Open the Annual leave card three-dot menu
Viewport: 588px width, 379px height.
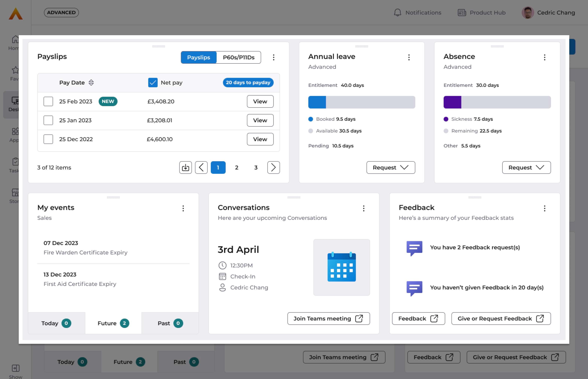pyautogui.click(x=409, y=57)
